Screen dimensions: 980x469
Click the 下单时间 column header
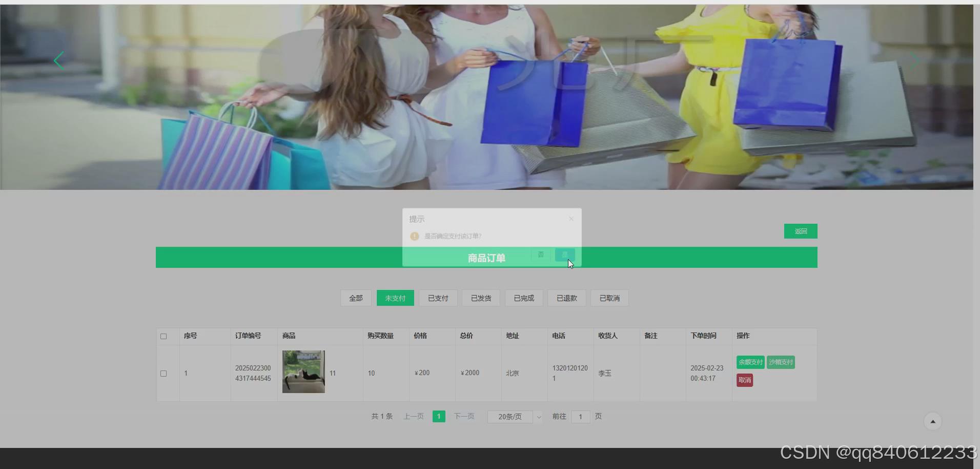click(703, 336)
